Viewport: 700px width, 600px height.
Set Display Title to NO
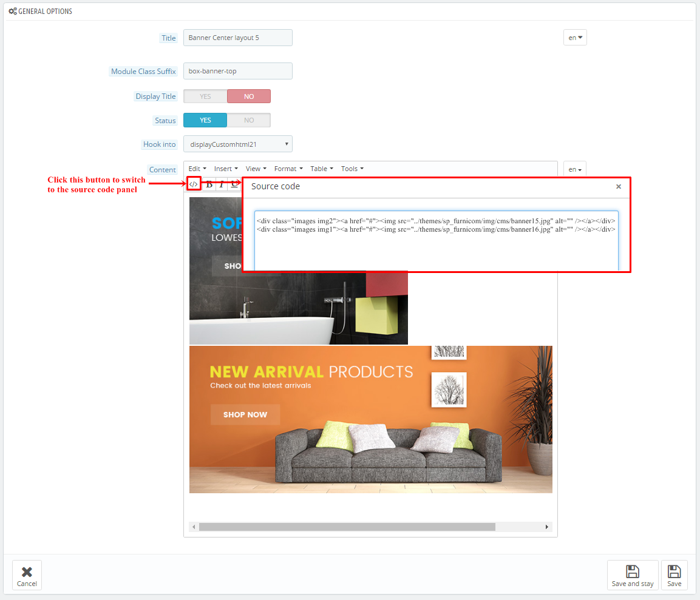pyautogui.click(x=249, y=96)
